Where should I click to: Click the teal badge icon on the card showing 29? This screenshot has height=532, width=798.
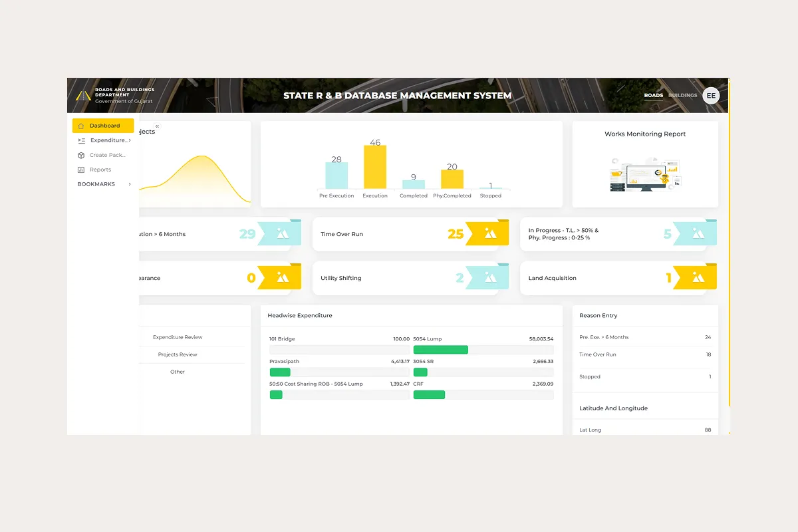tap(282, 233)
